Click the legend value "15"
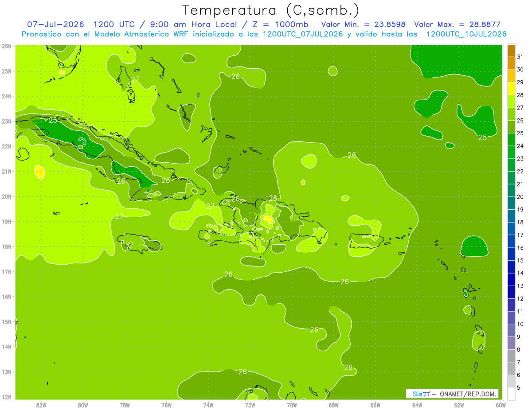The width and height of the screenshot is (532, 411). (x=520, y=260)
